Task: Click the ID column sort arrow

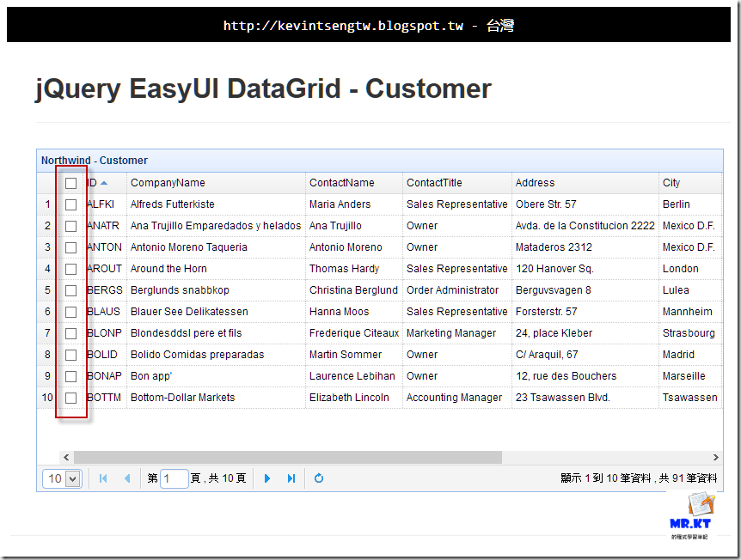Action: click(104, 183)
